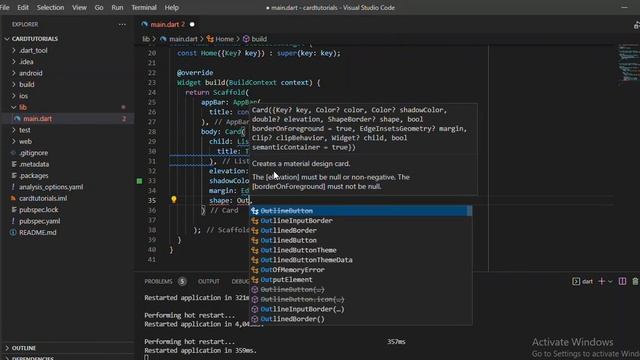Click lib in the breadcrumb
The width and height of the screenshot is (640, 360).
[146, 39]
